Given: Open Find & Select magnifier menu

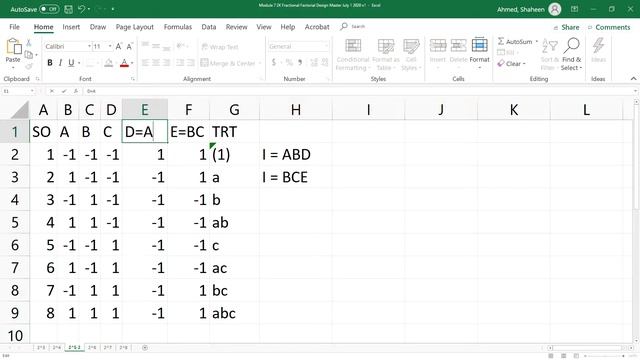Looking at the screenshot, I should pos(571,55).
